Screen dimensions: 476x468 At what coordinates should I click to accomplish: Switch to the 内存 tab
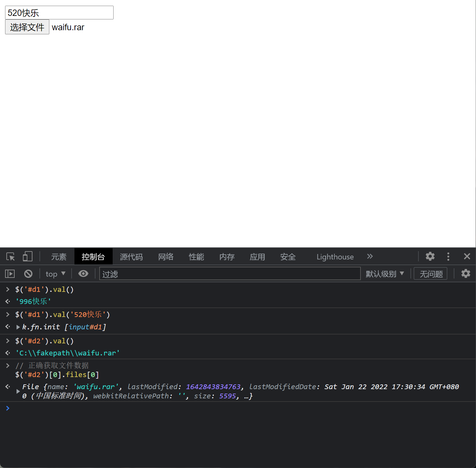(227, 257)
